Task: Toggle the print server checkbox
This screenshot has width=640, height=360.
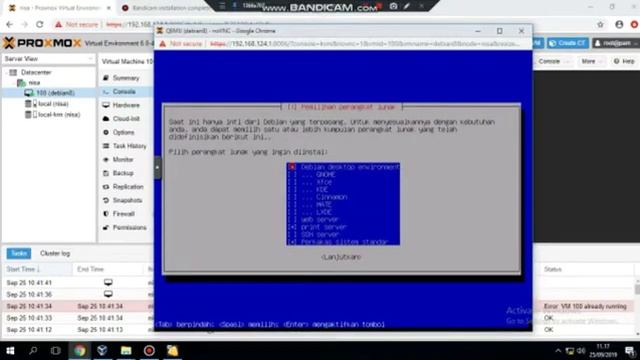Action: (x=292, y=227)
